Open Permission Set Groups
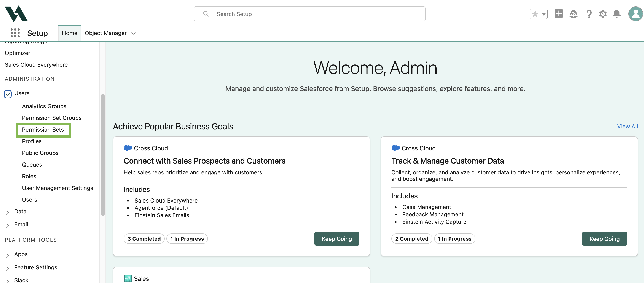 (x=52, y=118)
